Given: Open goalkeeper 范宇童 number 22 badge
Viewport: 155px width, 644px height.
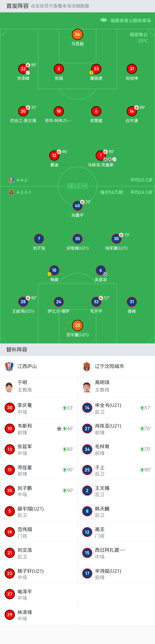Looking at the screenshot, I should pyautogui.click(x=77, y=325).
